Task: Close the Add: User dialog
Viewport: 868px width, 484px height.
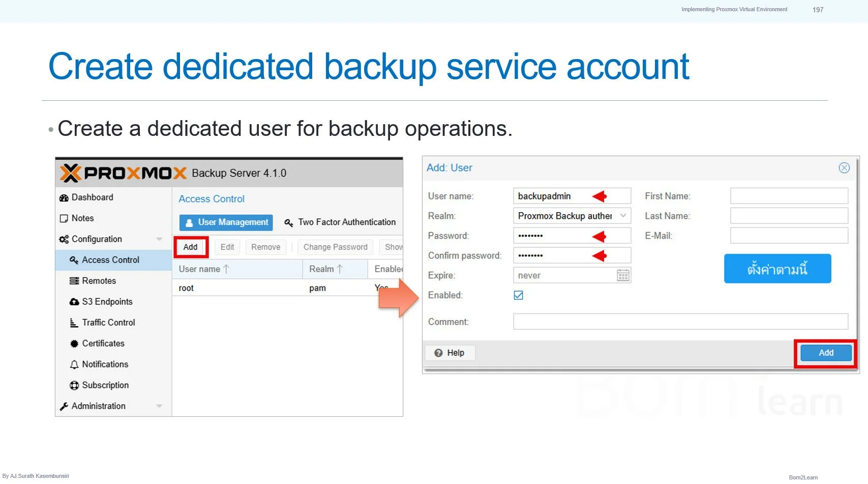Action: click(x=844, y=168)
